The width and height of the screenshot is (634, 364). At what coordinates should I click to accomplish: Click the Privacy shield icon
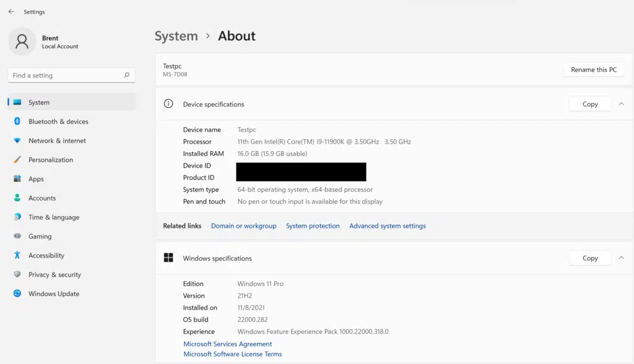17,274
